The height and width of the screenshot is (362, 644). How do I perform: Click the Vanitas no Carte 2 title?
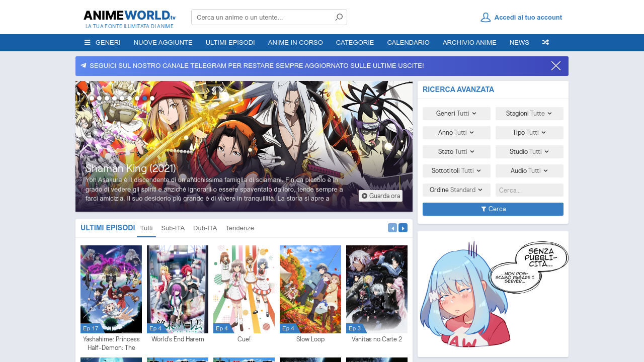377,339
